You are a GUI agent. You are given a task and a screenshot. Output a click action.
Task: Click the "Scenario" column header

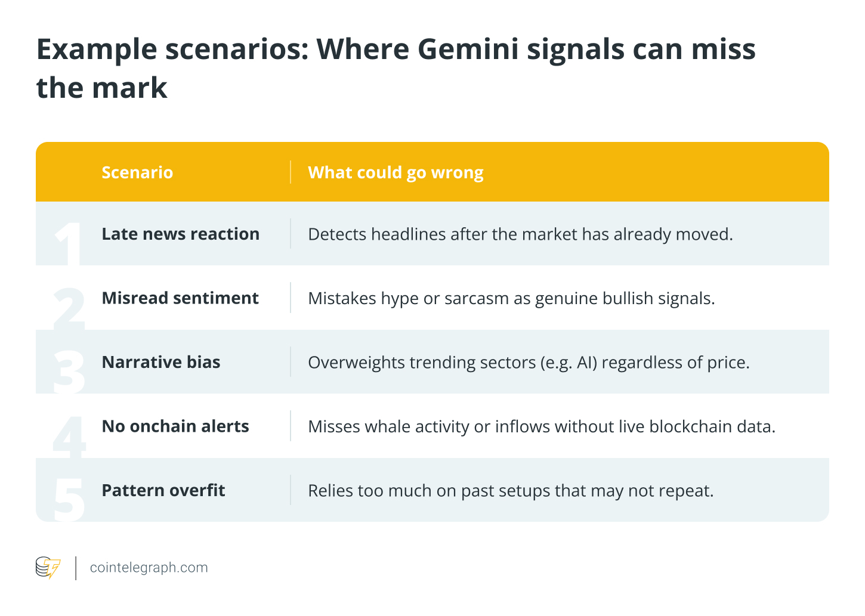pos(137,172)
